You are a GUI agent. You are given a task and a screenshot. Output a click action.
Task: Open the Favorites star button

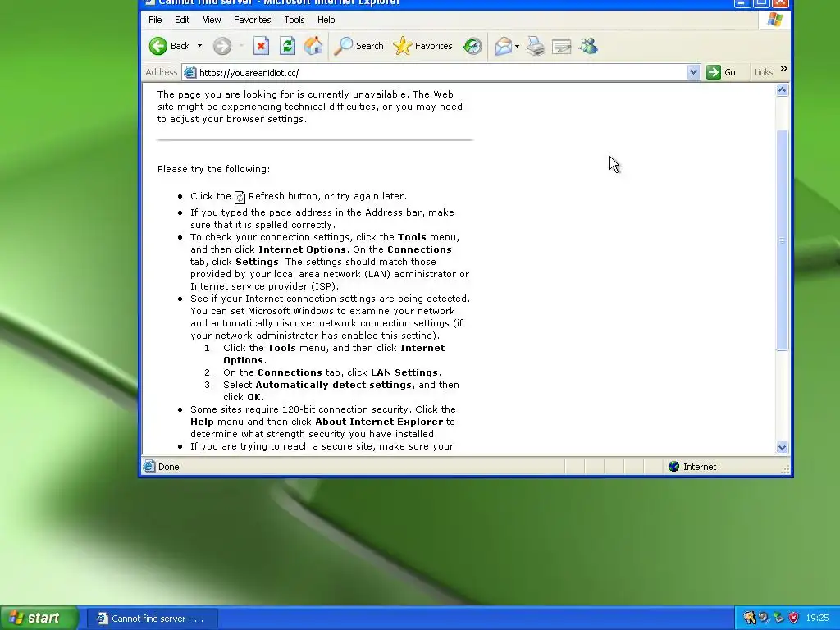click(x=422, y=46)
